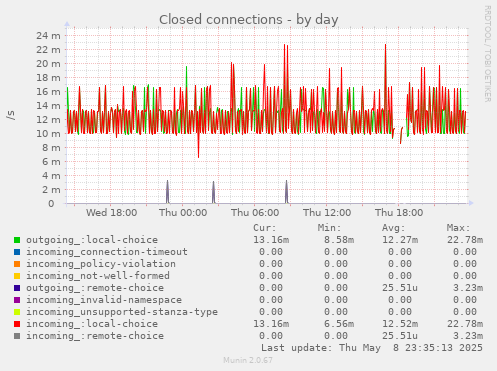Click the 'Thu 12:00' x-axis label

(x=327, y=213)
